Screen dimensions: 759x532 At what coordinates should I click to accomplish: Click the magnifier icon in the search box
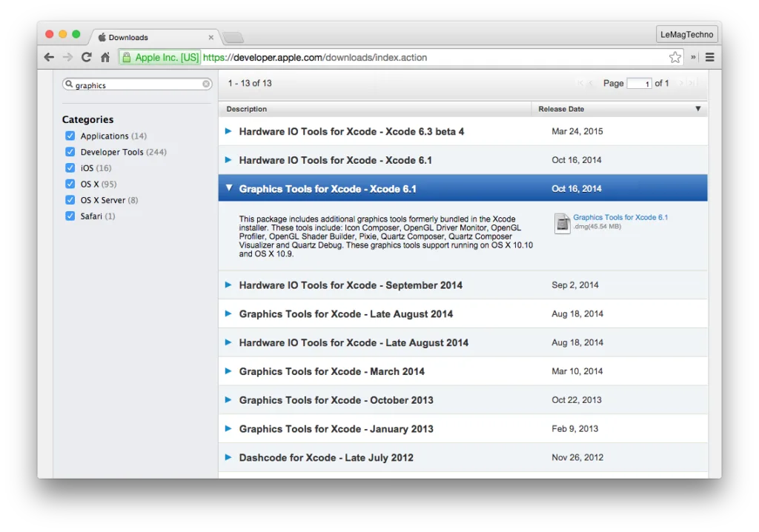[x=69, y=84]
